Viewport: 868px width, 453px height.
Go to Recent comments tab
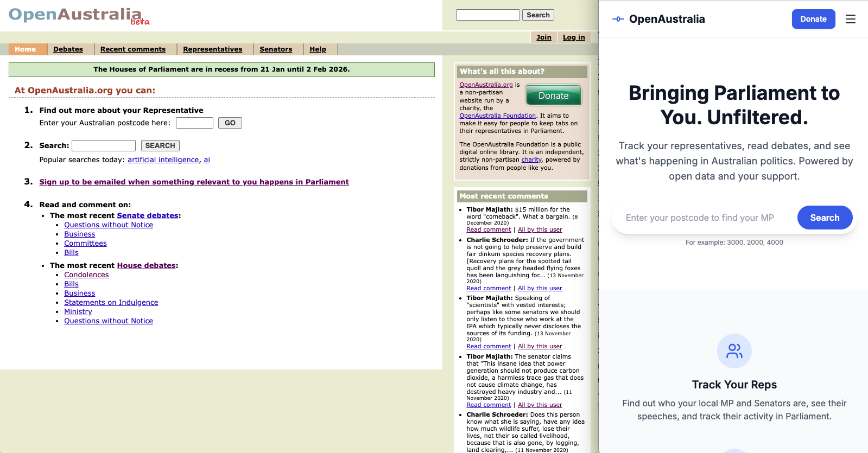click(x=132, y=49)
